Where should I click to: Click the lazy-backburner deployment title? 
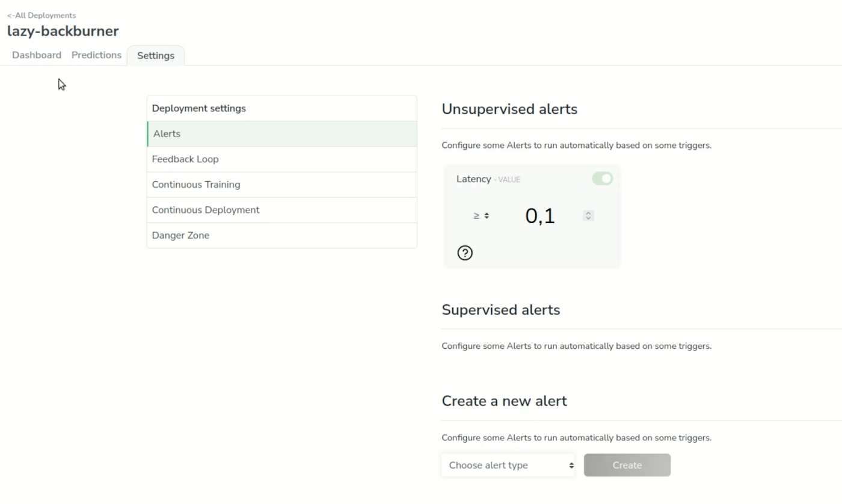pos(63,31)
